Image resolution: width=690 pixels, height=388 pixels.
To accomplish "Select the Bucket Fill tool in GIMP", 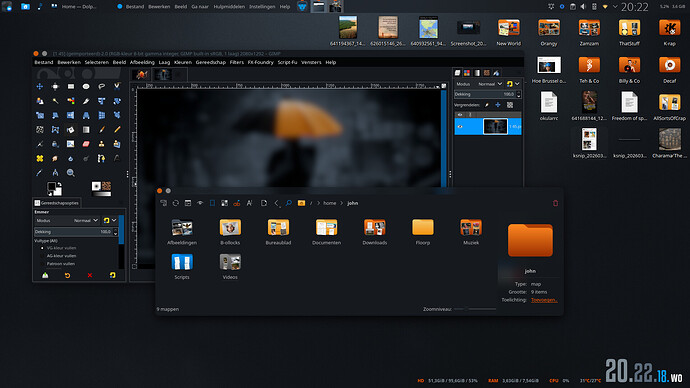I will coord(70,130).
